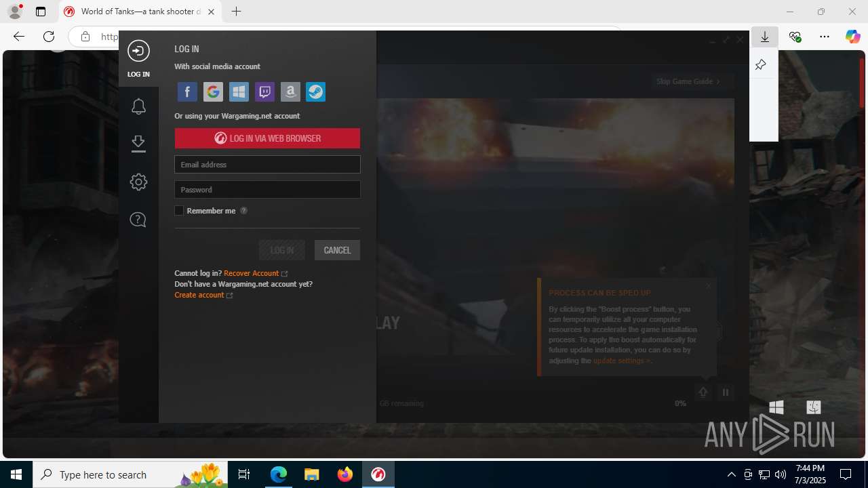Screen dimensions: 868x488
Task: Open the 7:44 PM clock calendar
Action: (810, 474)
